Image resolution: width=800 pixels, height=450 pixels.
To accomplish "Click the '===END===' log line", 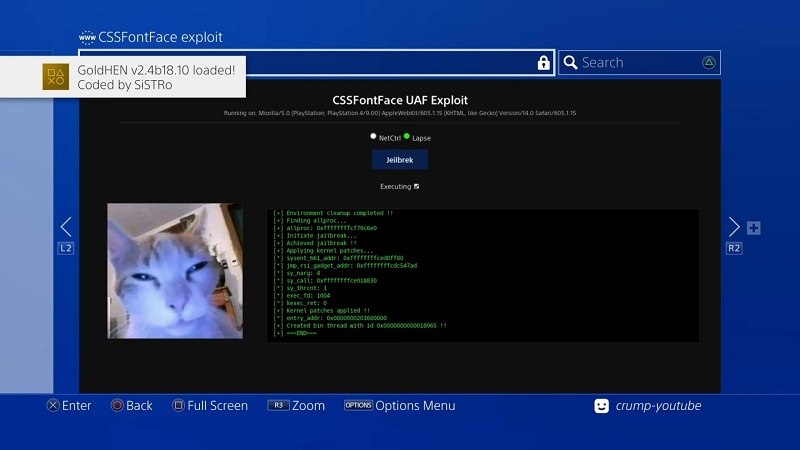I will click(295, 333).
